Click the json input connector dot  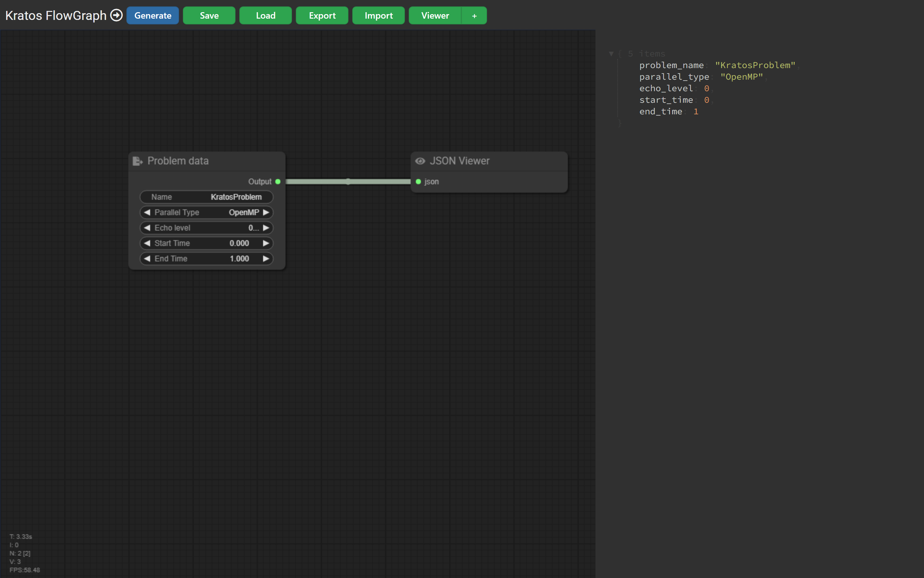[418, 181]
